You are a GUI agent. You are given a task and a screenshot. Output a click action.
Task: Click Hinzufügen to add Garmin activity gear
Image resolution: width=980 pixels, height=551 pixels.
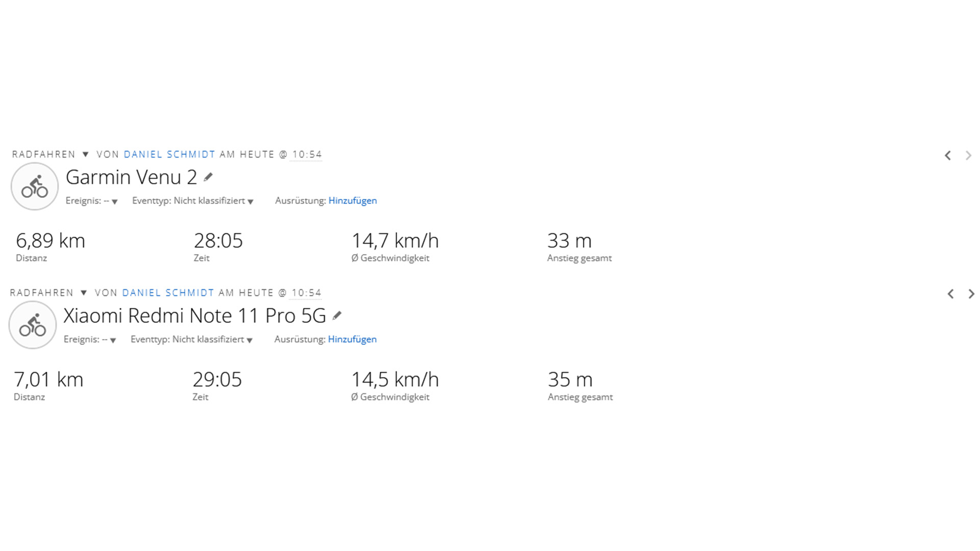coord(352,201)
